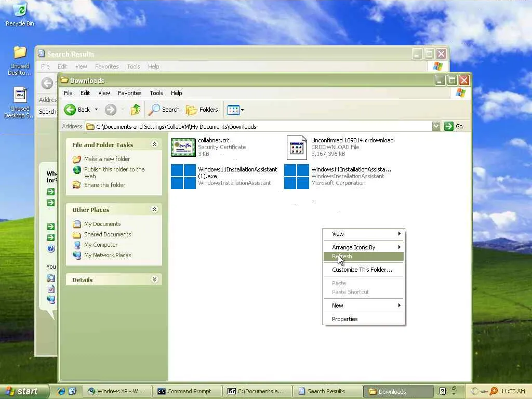532x399 pixels.
Task: Open My Network Places link
Action: [x=108, y=255]
